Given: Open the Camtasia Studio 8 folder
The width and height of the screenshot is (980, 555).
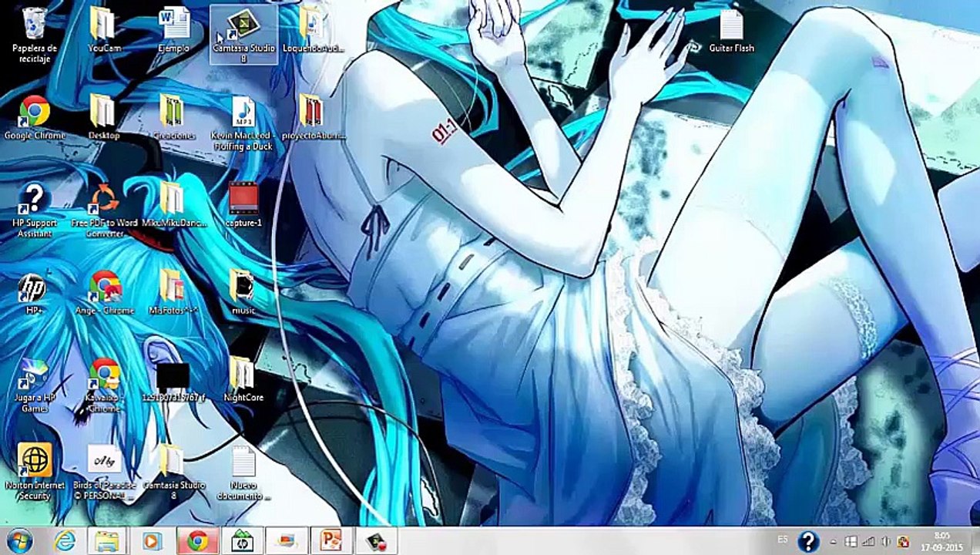Looking at the screenshot, I should click(x=174, y=472).
